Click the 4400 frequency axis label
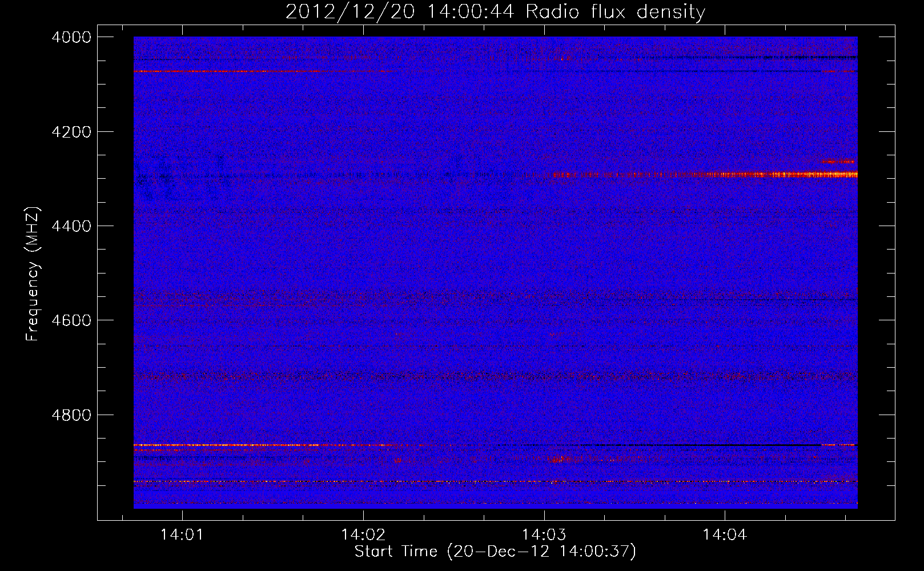Screen dimensions: 924x571 point(71,226)
